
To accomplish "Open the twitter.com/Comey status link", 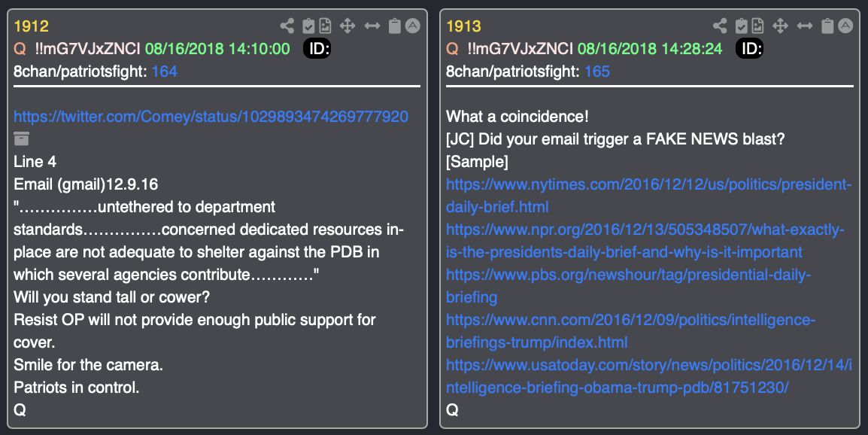I will [x=211, y=117].
